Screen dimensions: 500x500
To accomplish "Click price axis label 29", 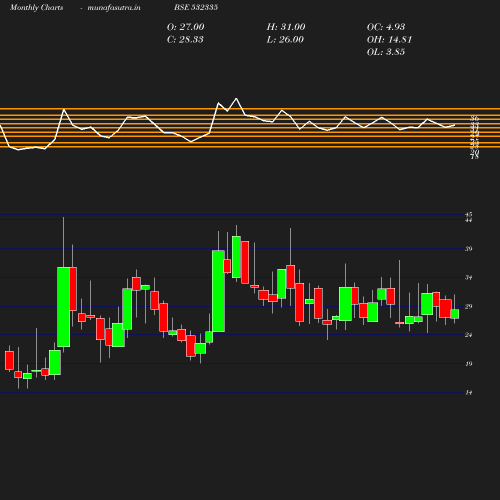I will coord(469,306).
